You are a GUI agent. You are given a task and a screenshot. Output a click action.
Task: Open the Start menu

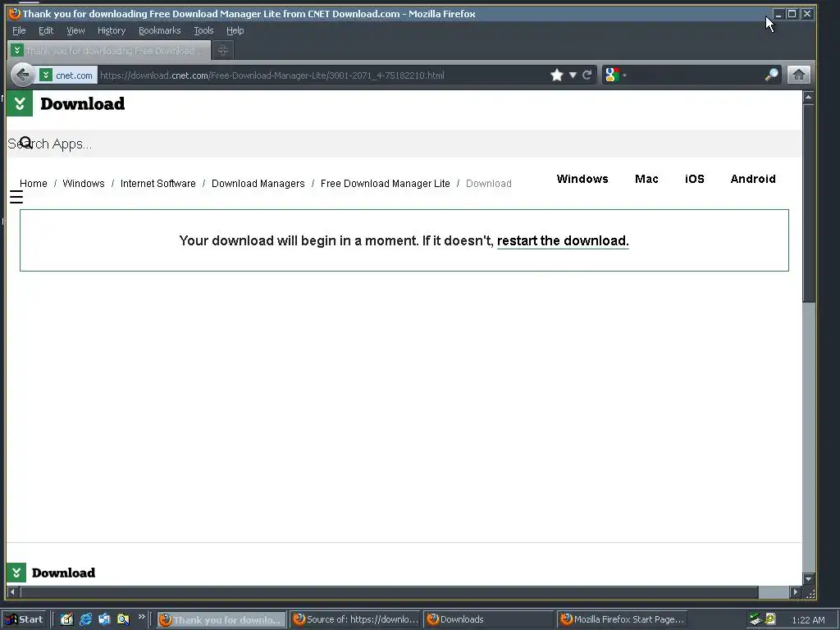pos(24,619)
